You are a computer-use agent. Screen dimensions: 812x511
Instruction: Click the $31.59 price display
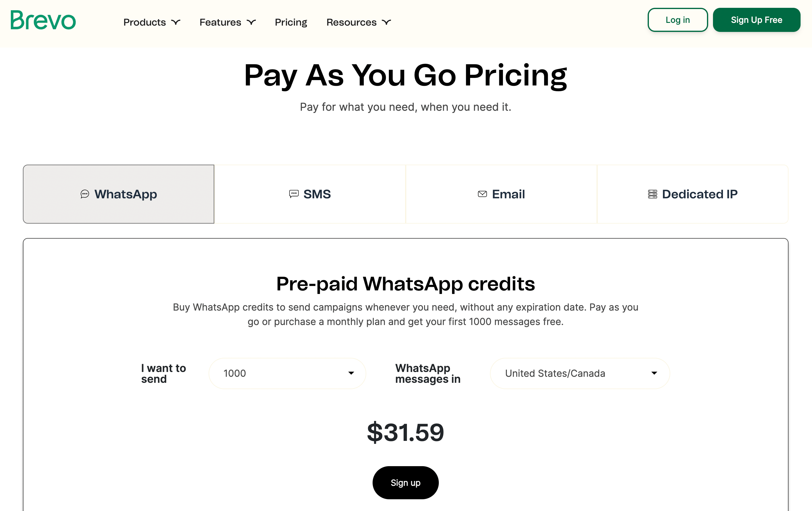click(406, 433)
